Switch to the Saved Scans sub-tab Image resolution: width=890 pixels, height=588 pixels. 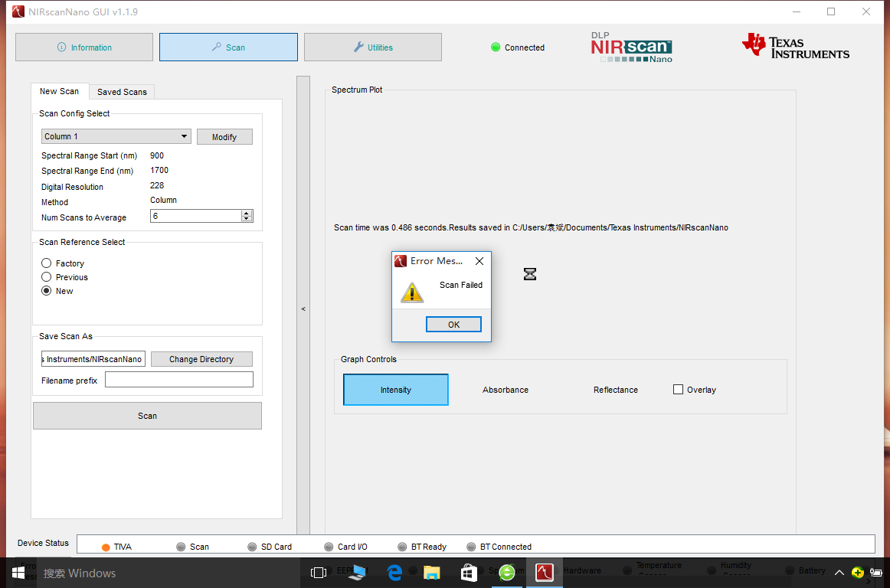coord(122,92)
